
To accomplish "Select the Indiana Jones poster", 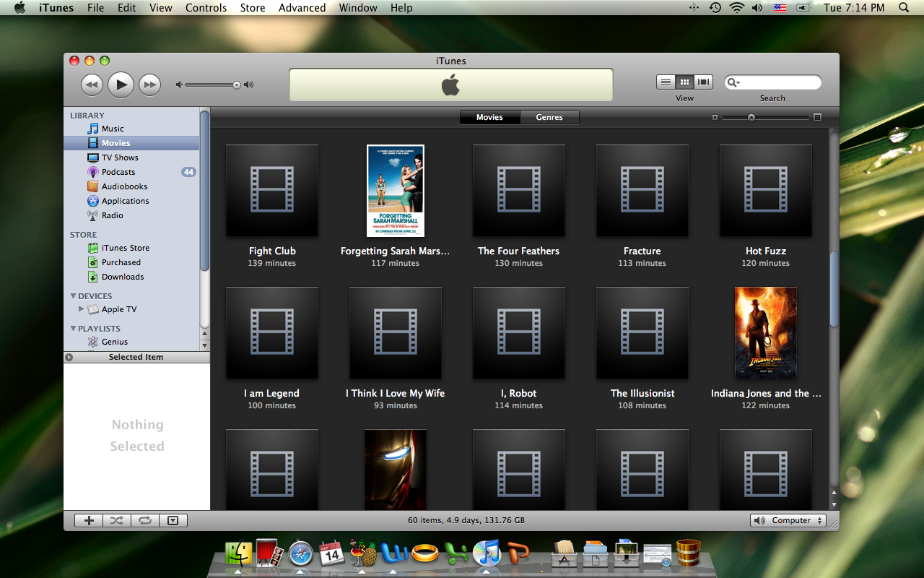I will pyautogui.click(x=766, y=333).
